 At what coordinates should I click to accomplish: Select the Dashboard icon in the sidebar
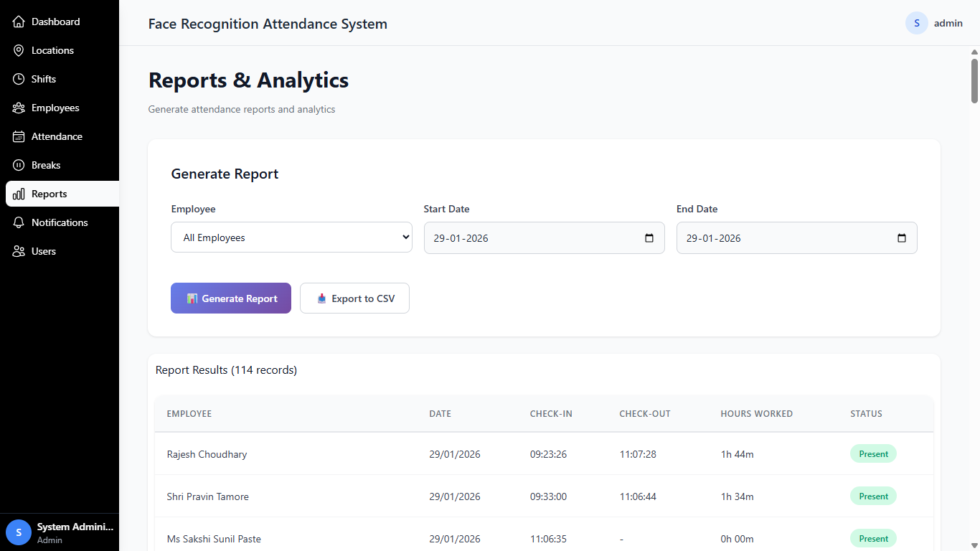[x=18, y=21]
